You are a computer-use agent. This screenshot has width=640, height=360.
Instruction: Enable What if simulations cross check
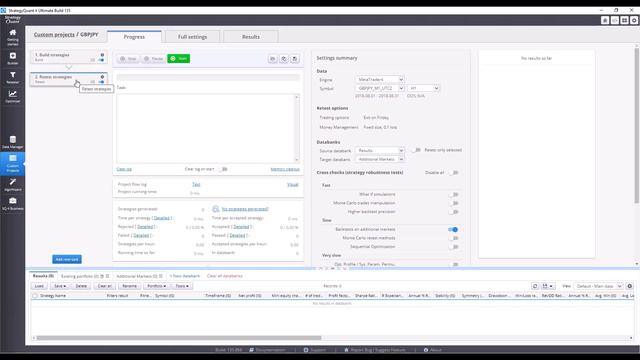point(453,194)
